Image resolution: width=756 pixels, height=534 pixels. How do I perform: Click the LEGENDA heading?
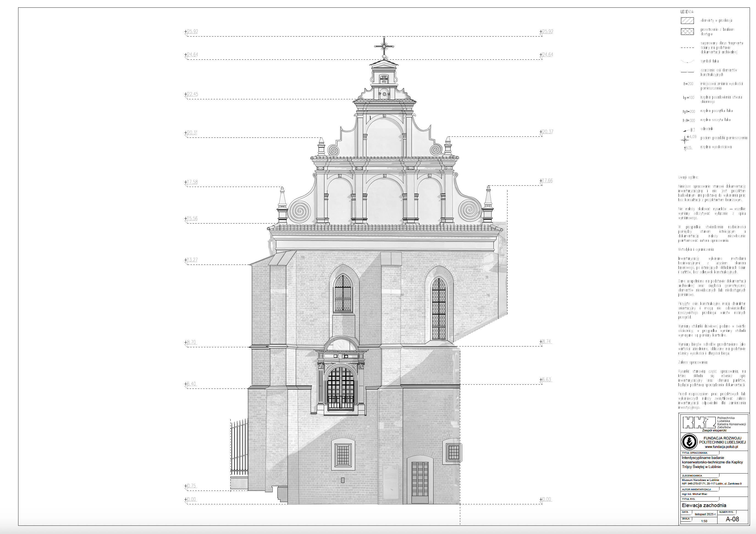click(687, 12)
